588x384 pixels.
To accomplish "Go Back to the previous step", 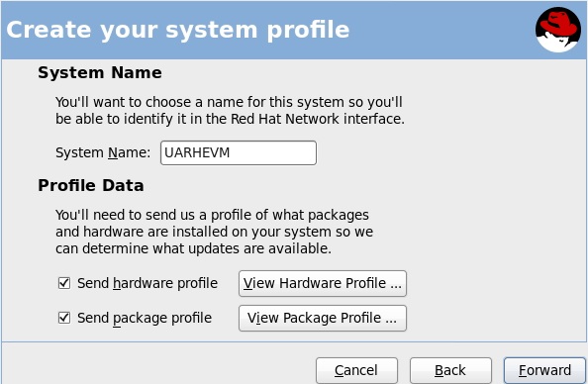I will tap(450, 370).
